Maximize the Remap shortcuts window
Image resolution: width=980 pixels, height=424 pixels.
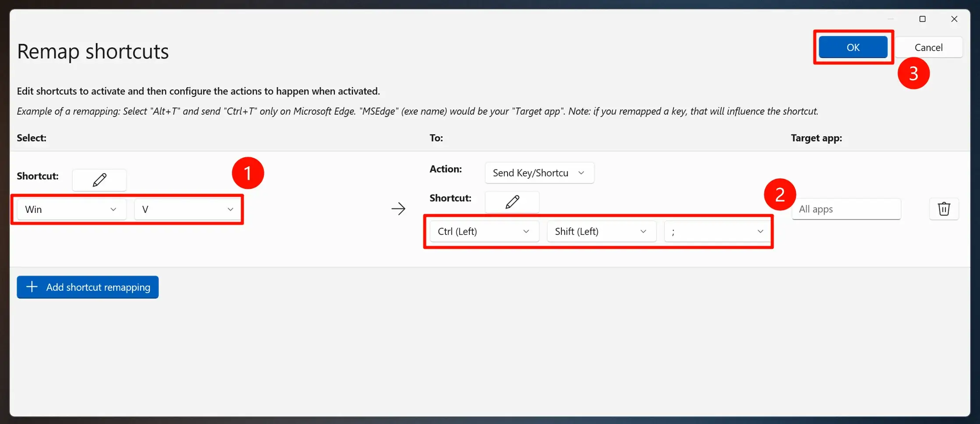click(922, 19)
